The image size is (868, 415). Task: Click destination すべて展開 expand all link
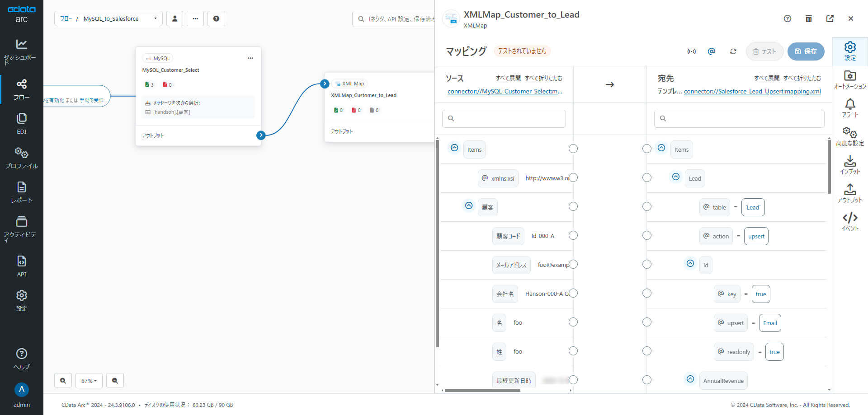tap(767, 78)
